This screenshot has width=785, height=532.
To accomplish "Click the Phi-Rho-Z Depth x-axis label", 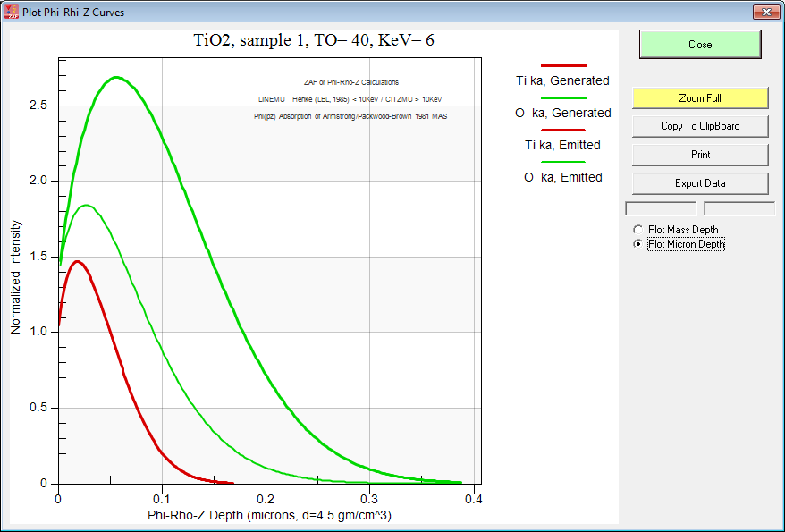I will tap(269, 516).
